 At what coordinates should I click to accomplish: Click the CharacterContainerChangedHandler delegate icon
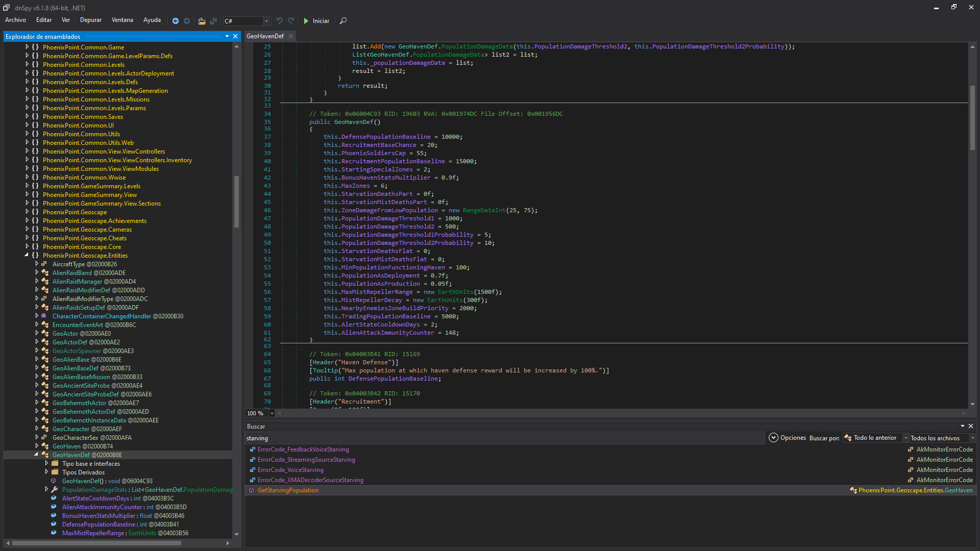[44, 316]
